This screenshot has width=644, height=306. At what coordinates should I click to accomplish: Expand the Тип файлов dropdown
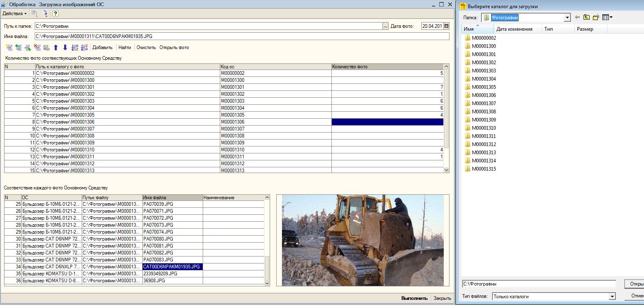tap(612, 297)
